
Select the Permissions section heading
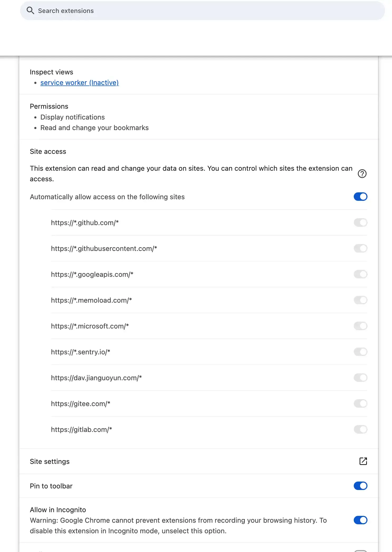click(49, 106)
